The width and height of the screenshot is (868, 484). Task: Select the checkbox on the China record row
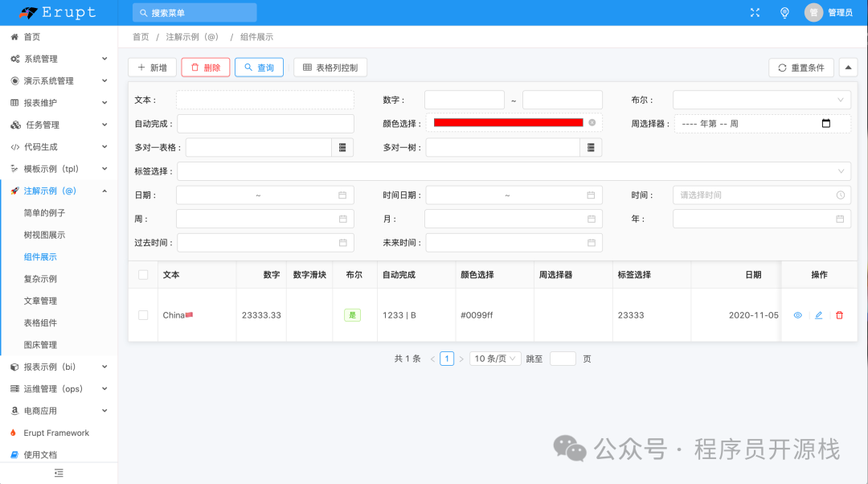pos(143,315)
